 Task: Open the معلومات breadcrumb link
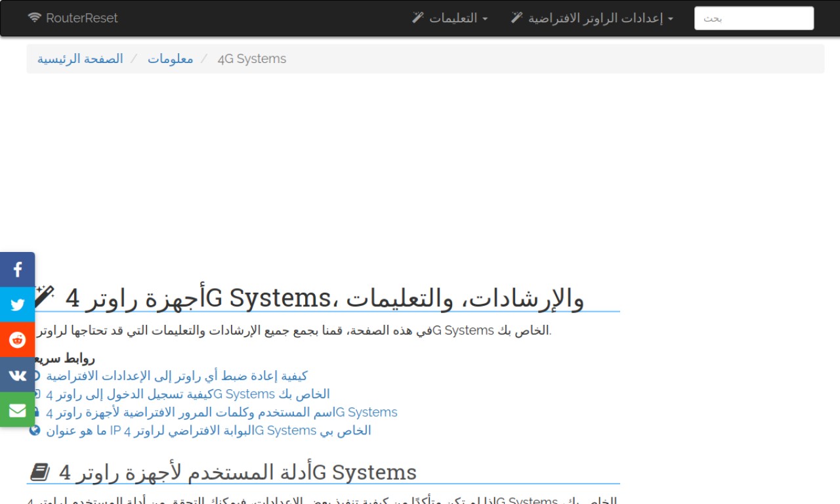pyautogui.click(x=170, y=59)
